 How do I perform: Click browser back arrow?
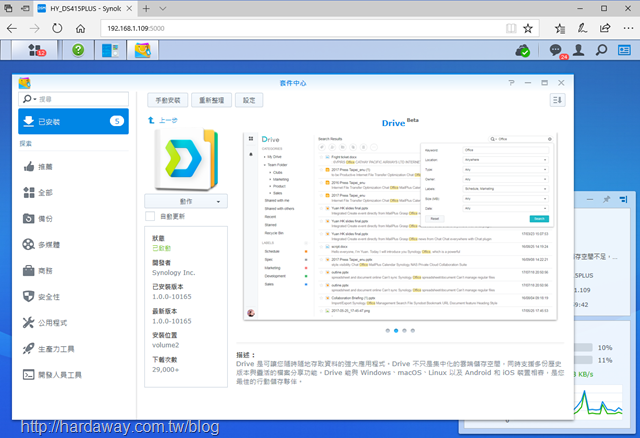pos(12,28)
